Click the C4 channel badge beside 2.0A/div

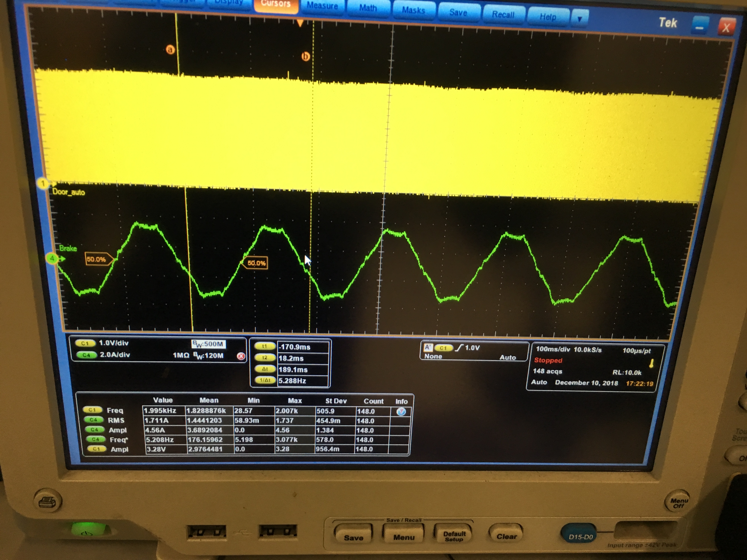pyautogui.click(x=87, y=355)
